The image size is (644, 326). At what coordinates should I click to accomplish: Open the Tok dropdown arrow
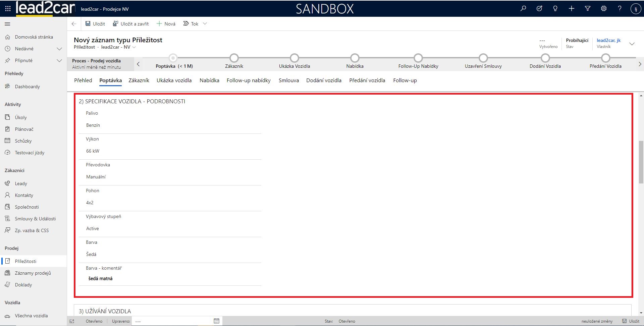[205, 24]
